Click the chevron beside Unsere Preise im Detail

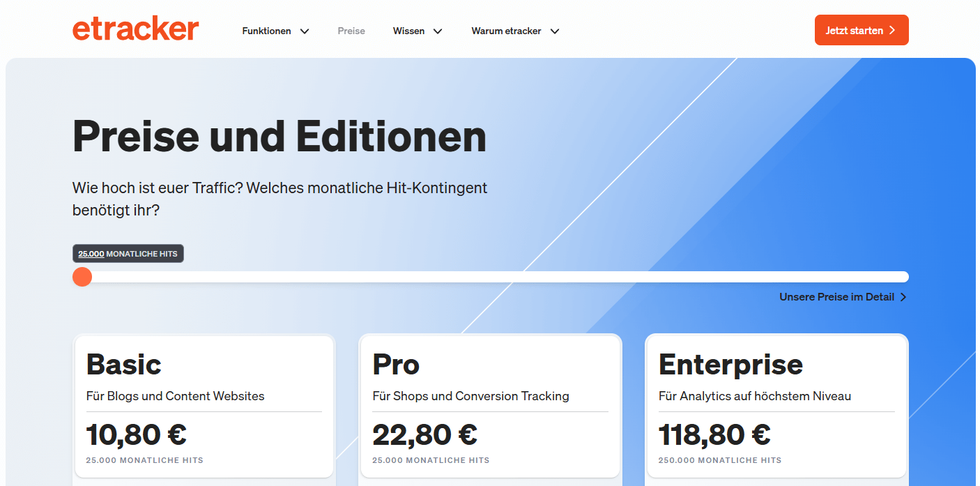click(x=903, y=297)
